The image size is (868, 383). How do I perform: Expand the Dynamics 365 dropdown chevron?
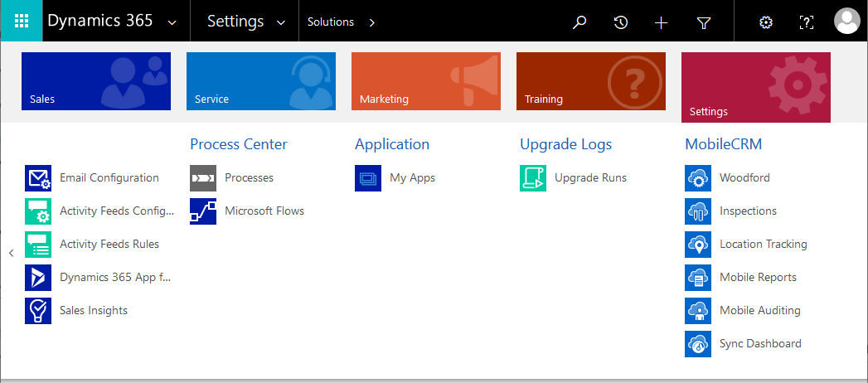click(172, 22)
